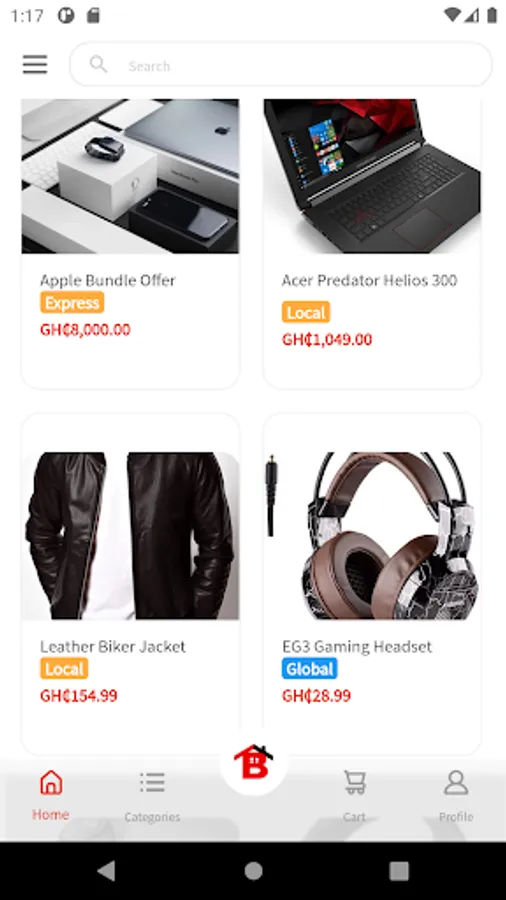Click the Search input field
The image size is (506, 900).
coord(281,64)
